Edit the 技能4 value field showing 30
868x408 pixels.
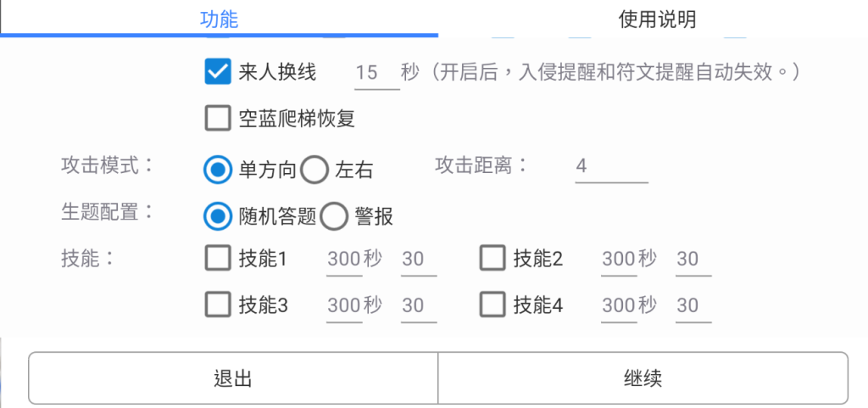pyautogui.click(x=693, y=306)
